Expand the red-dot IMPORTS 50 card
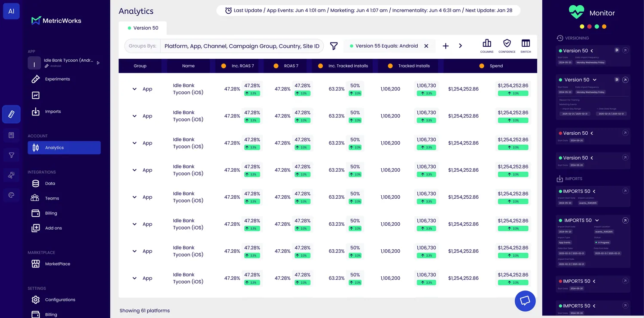Image resolution: width=644 pixels, height=318 pixels. click(594, 281)
